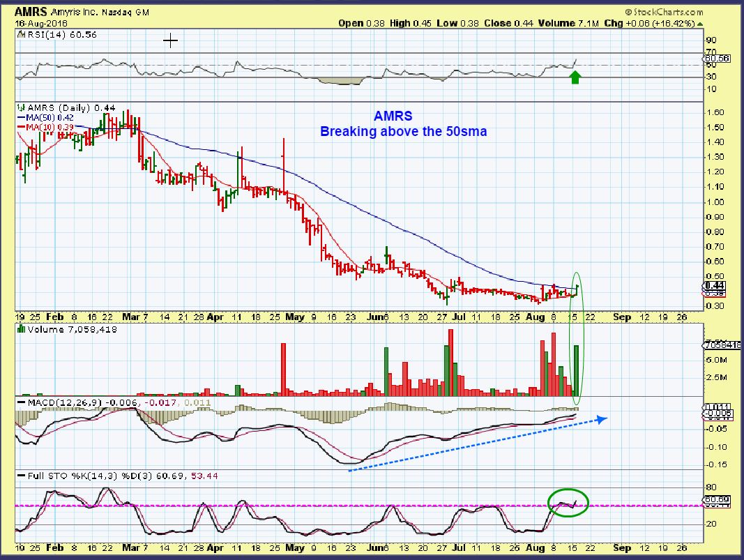Click the 'RSI(14) 60.56' indicator label
Image resolution: width=744 pixels, height=560 pixels.
click(x=61, y=35)
